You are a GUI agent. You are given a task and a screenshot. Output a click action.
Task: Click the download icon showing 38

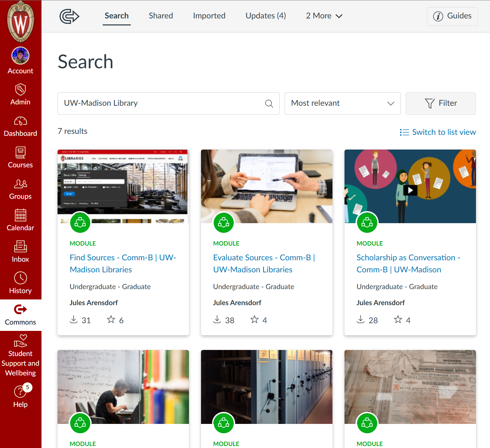(x=217, y=320)
